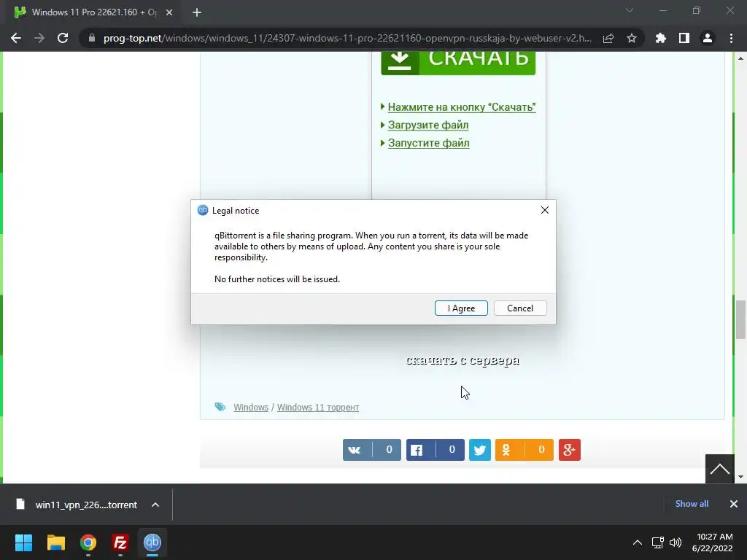Click the scrollbar up arrow
The image size is (747, 560).
(740, 58)
